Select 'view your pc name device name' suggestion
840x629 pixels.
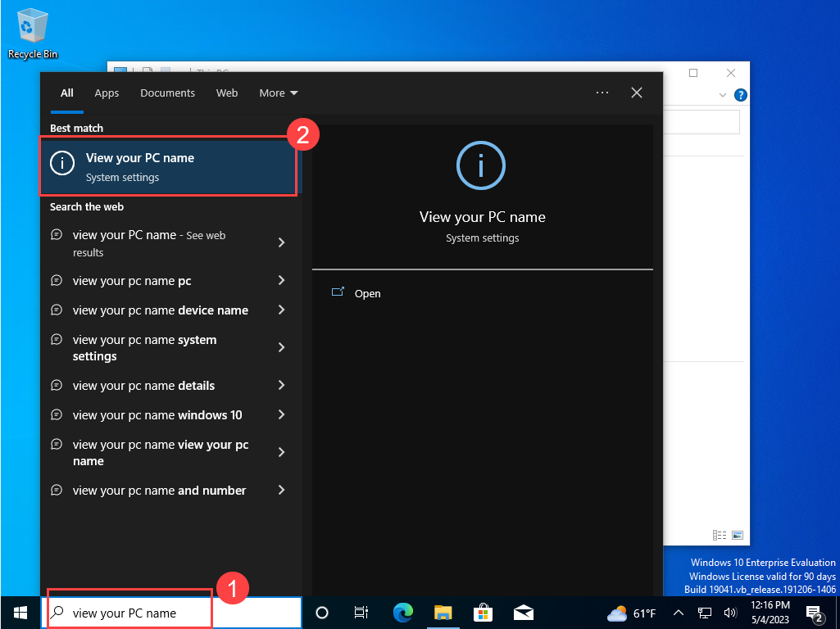tap(160, 310)
